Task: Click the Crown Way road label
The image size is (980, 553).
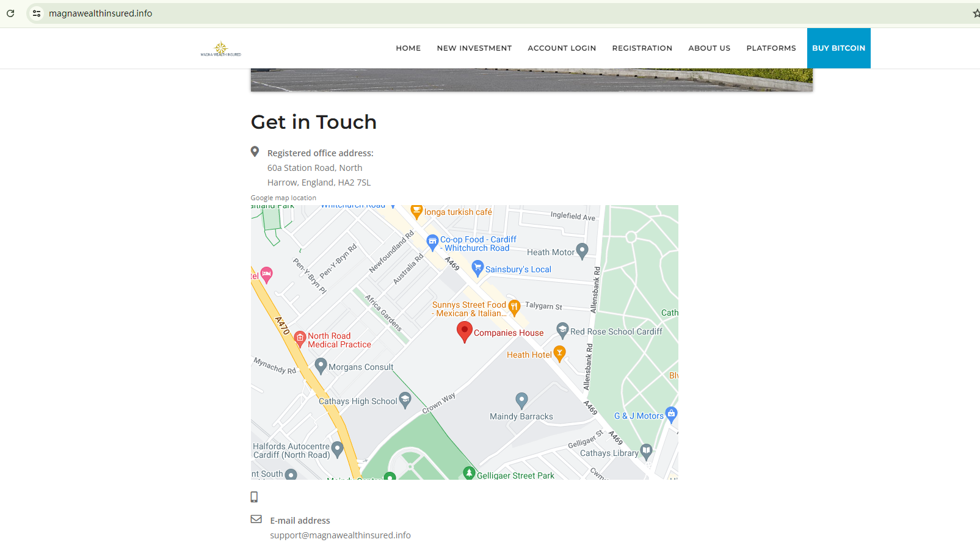Action: (x=439, y=403)
